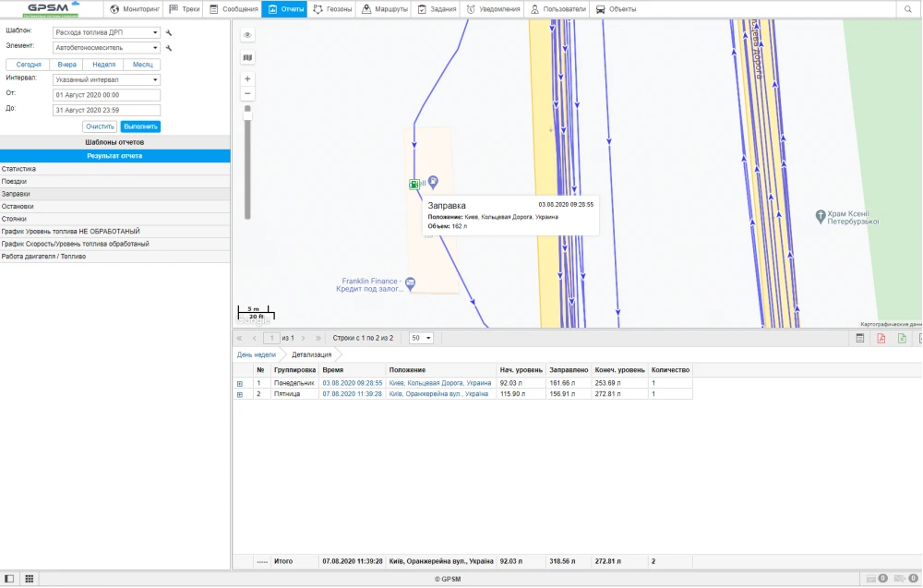Export the report to PDF
This screenshot has width=923, height=588.
click(881, 339)
